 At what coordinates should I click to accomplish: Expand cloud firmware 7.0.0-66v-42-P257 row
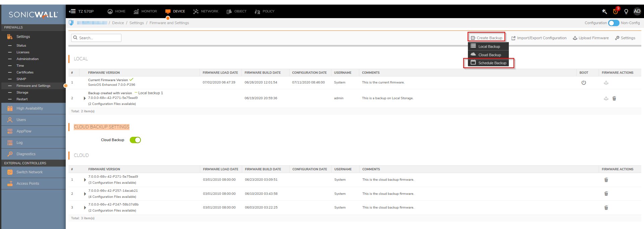click(x=85, y=194)
